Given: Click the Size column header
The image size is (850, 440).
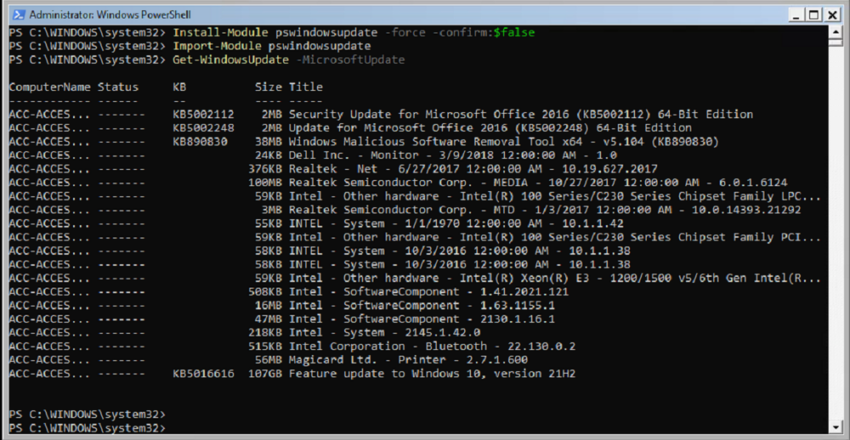Looking at the screenshot, I should [x=268, y=87].
